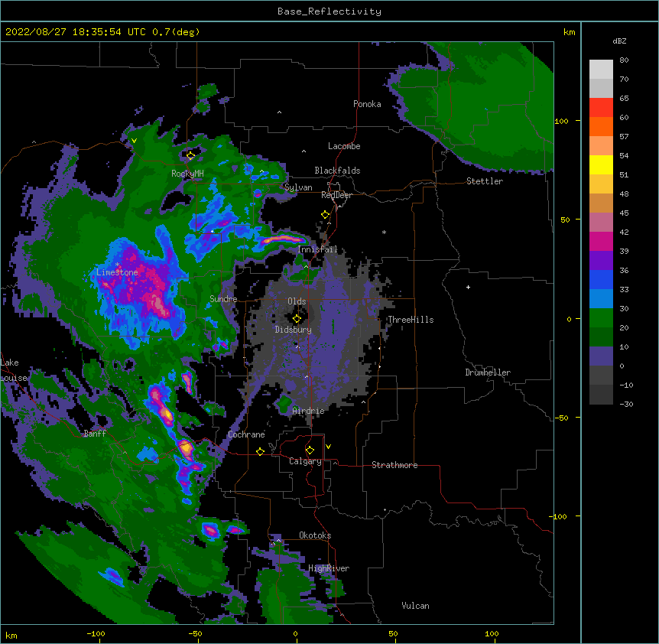659x644 pixels.
Task: Select the yellow diamond marker below Cochrane
Action: (x=260, y=451)
